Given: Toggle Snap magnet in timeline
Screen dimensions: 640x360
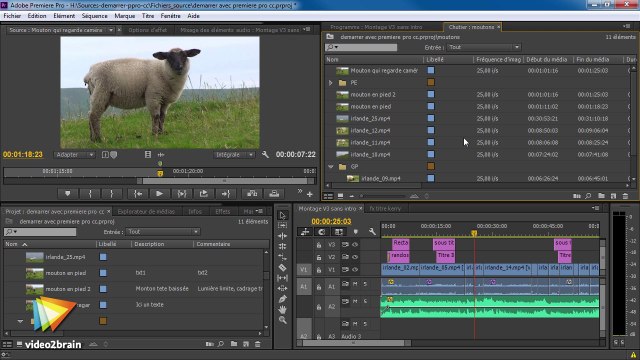Looking at the screenshot, I should point(322,232).
